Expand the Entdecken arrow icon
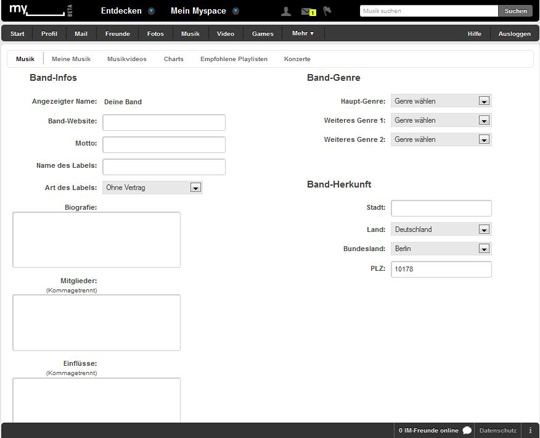540x438 pixels. point(151,11)
